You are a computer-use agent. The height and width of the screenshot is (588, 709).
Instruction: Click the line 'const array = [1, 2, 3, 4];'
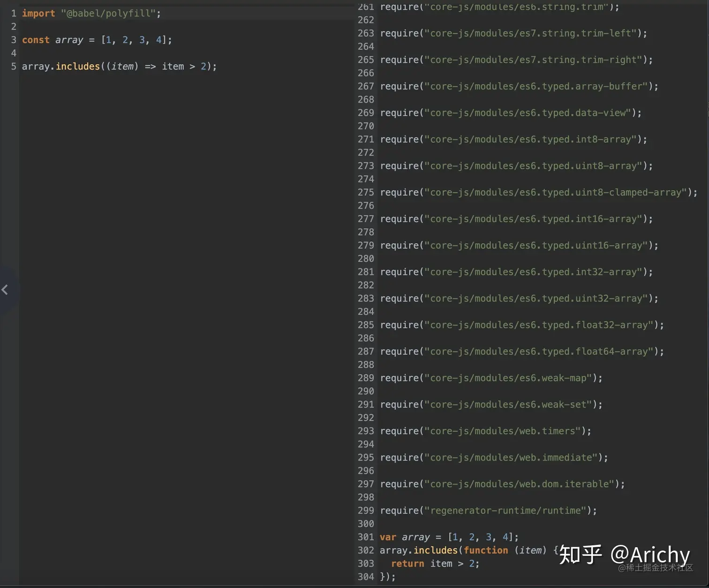pos(97,40)
